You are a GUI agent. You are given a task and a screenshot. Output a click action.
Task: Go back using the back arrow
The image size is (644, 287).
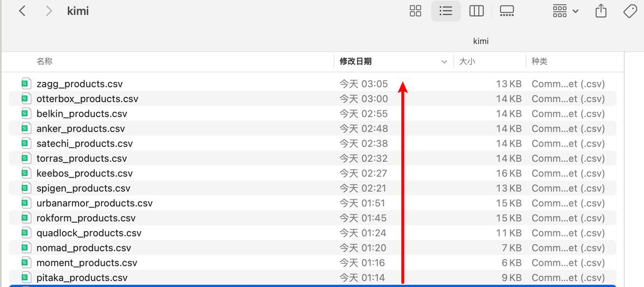[x=22, y=11]
